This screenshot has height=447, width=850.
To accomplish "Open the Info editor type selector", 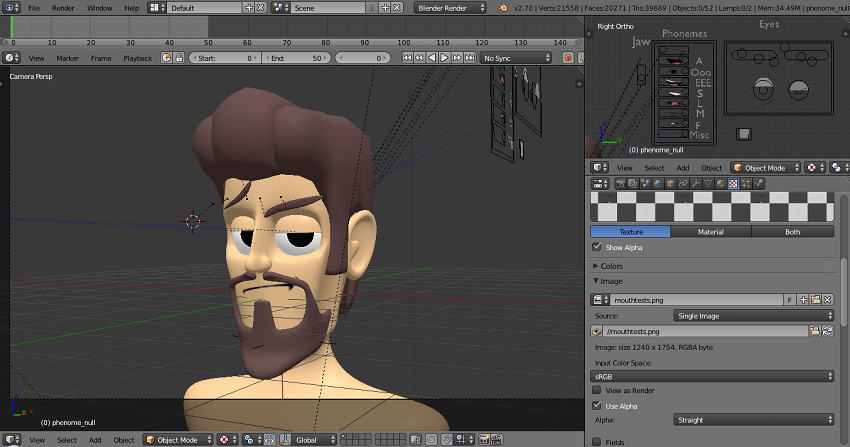I will click(11, 8).
